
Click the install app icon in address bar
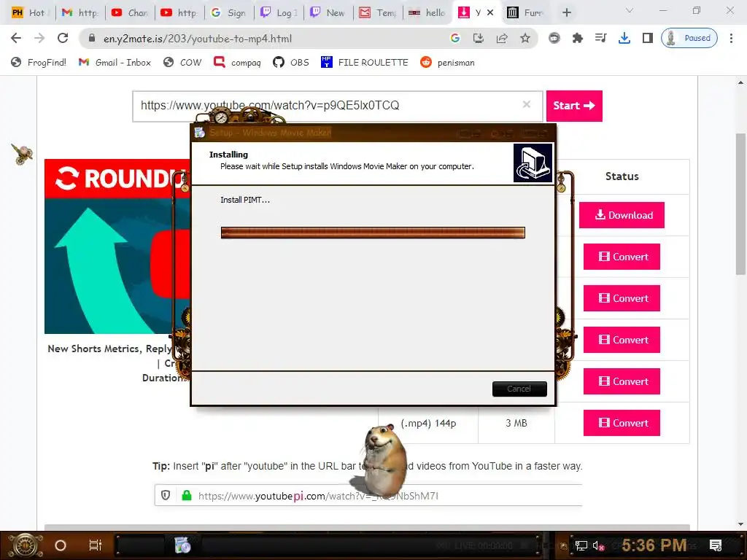(479, 38)
